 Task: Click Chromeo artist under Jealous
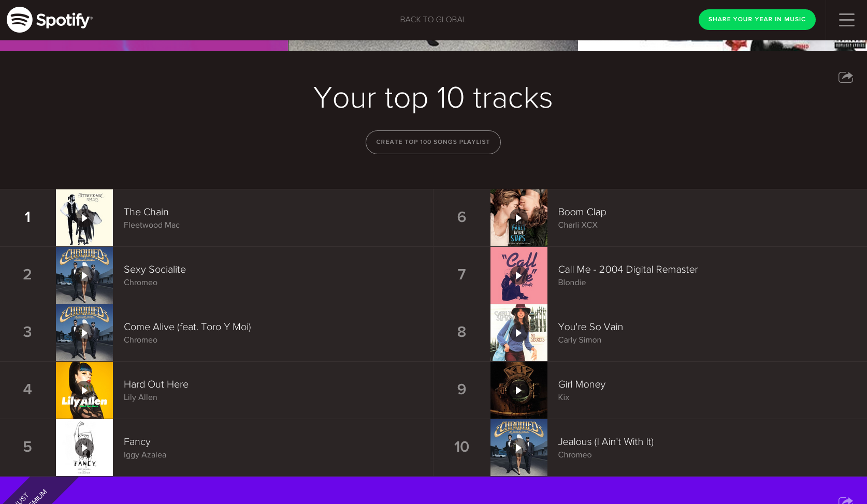pyautogui.click(x=575, y=455)
